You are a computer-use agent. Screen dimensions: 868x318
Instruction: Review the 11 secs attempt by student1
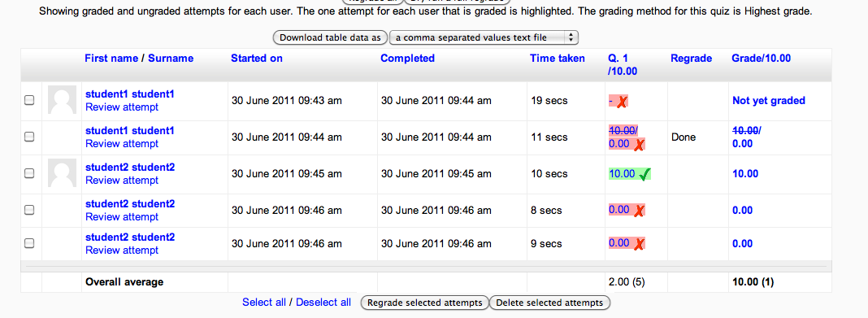[x=122, y=143]
